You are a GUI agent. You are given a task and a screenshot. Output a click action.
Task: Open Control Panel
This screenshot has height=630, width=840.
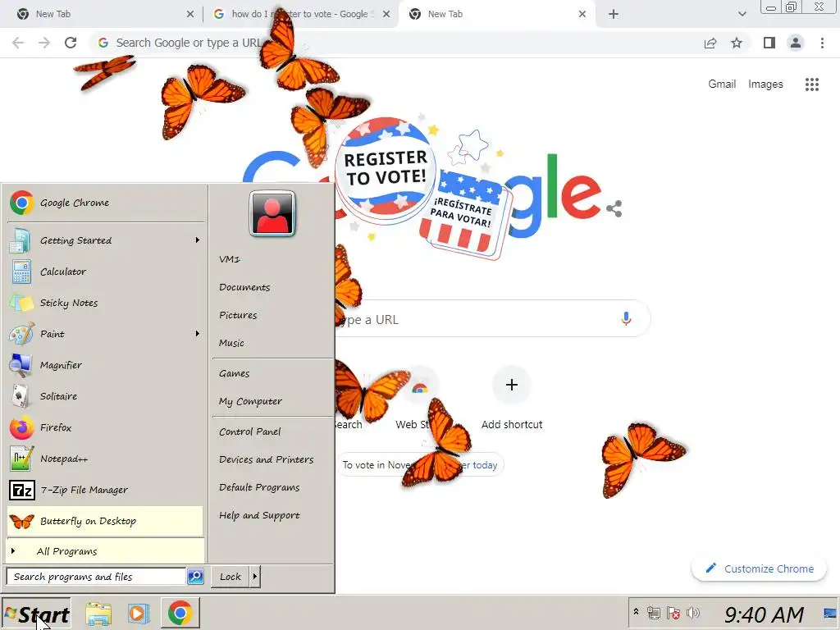coord(249,431)
